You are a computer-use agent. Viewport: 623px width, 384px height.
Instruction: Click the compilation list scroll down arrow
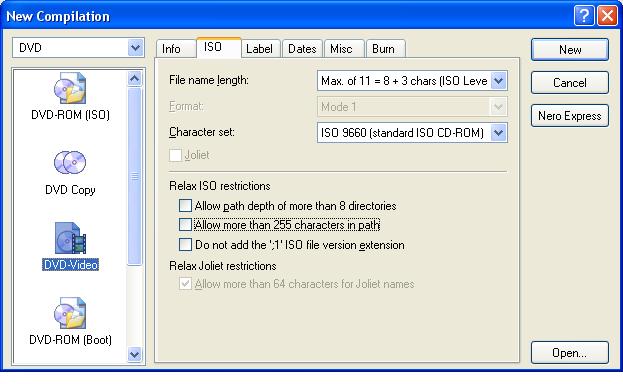(x=135, y=354)
